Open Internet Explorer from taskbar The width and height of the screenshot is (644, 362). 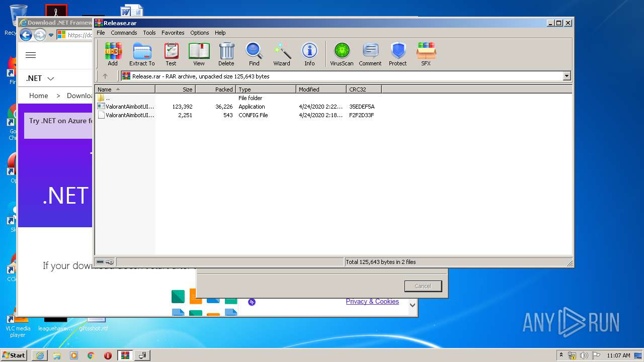coord(40,355)
